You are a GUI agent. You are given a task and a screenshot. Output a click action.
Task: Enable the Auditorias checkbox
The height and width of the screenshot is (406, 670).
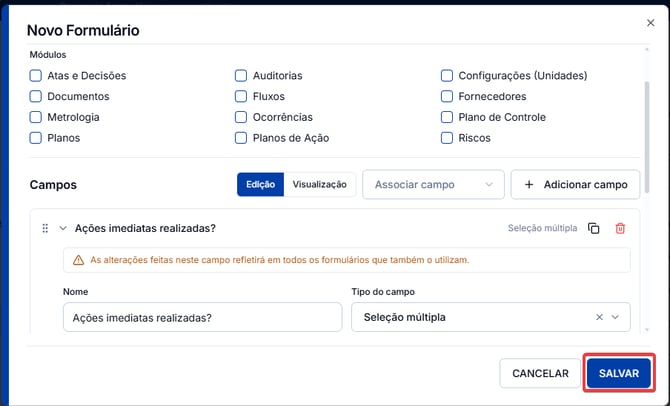[241, 76]
